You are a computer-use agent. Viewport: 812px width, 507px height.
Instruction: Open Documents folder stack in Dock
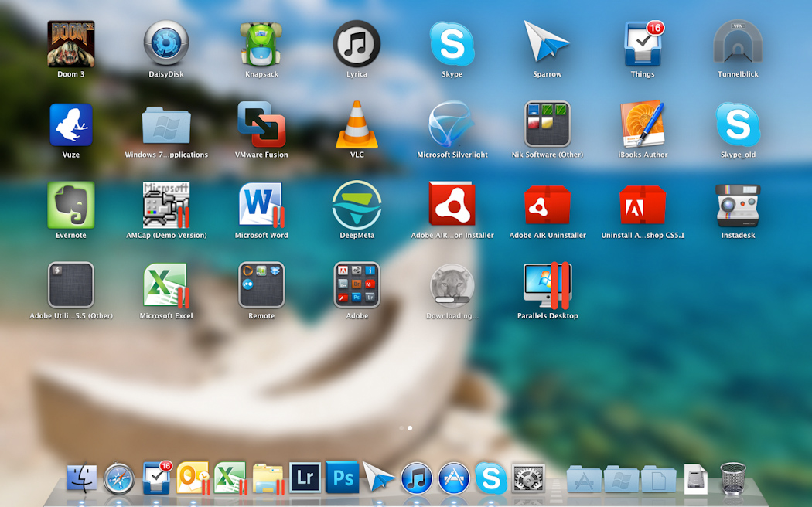(659, 478)
